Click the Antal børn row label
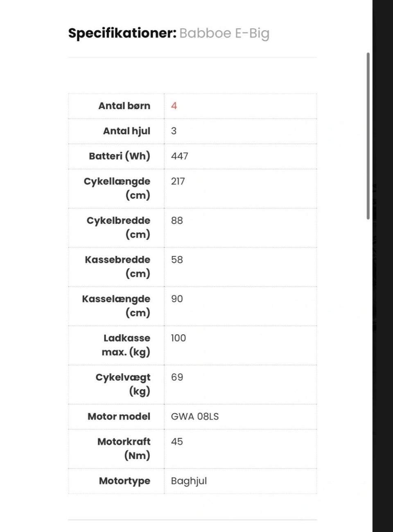Screen dimensions: 393x532 pos(124,106)
